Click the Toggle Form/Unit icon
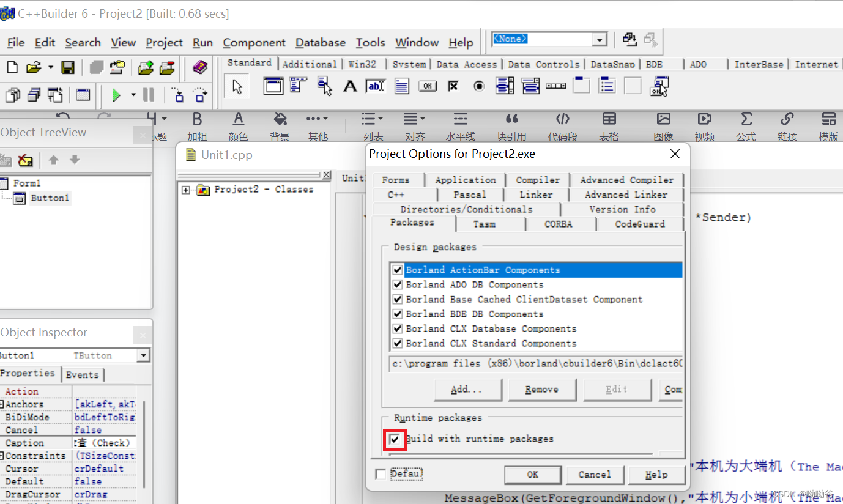This screenshot has height=504, width=843. point(56,95)
